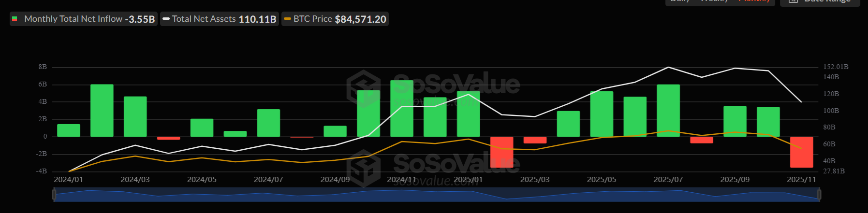Click the 2025/11 x-axis label
Viewport: 868px width, 213px height.
point(801,180)
